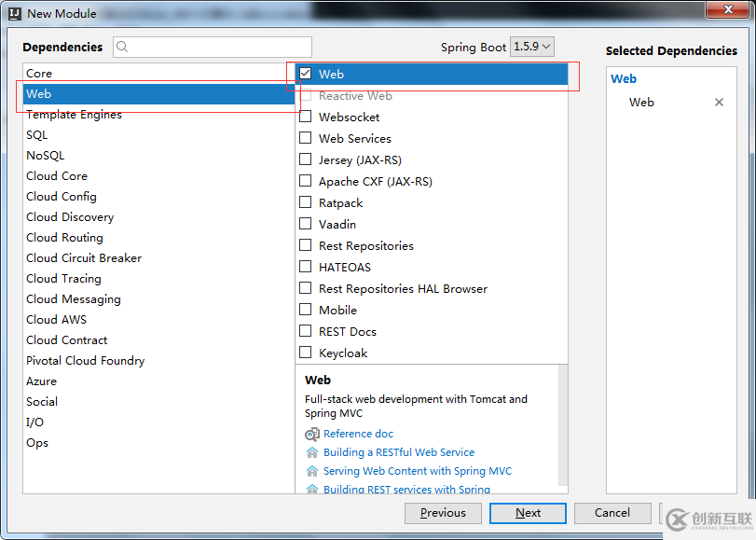Screen dimensions: 756x540
Task: Open the Building a RESTful Web Service link
Action: (x=399, y=452)
